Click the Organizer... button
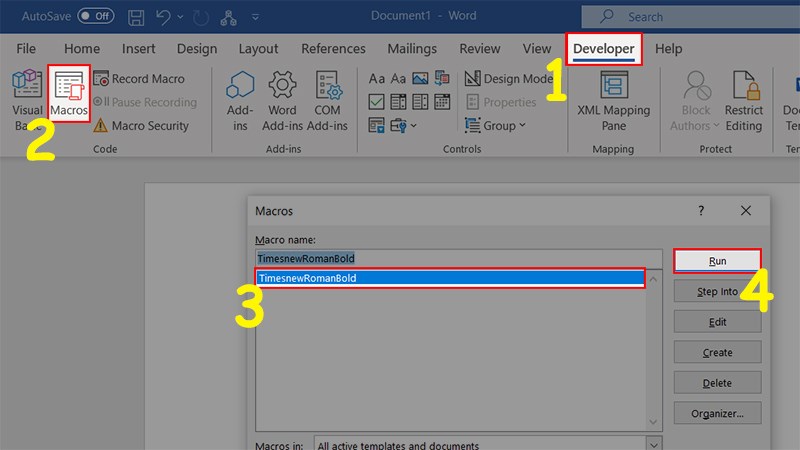800x450 pixels. tap(717, 414)
